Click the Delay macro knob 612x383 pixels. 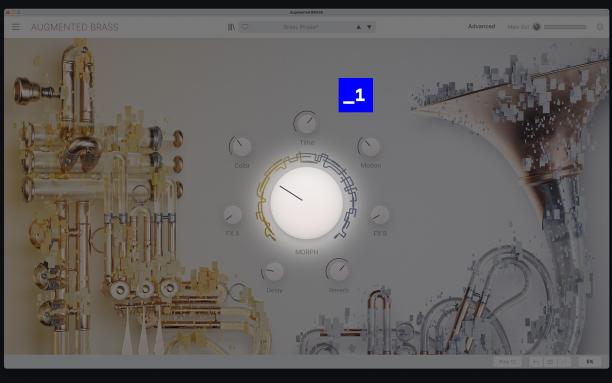tap(273, 271)
